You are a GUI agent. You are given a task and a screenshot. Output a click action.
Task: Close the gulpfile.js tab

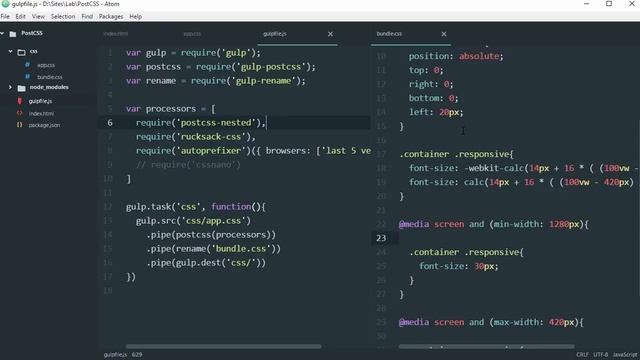330,34
